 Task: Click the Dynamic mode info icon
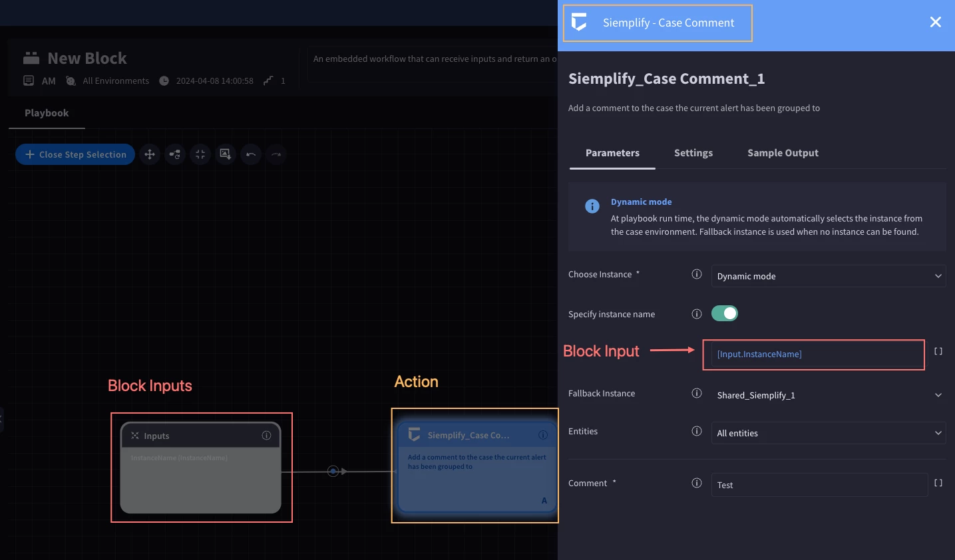point(592,206)
